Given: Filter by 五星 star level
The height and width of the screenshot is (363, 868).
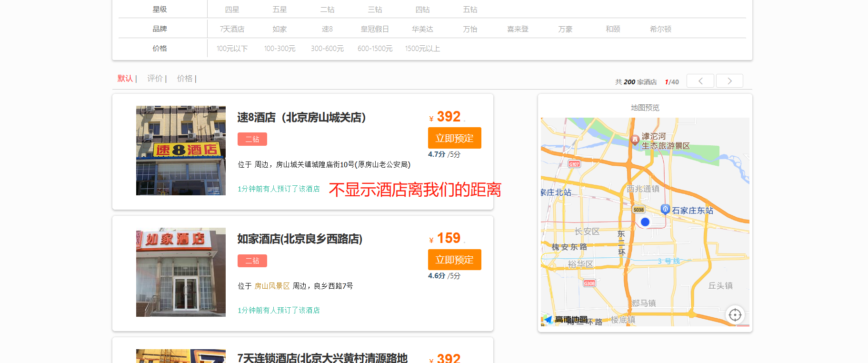Looking at the screenshot, I should tap(280, 10).
